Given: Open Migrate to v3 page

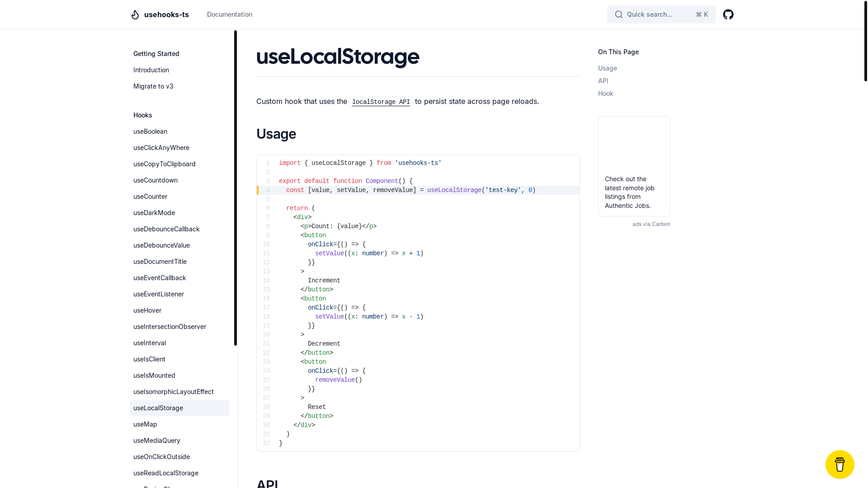Looking at the screenshot, I should click(179, 86).
